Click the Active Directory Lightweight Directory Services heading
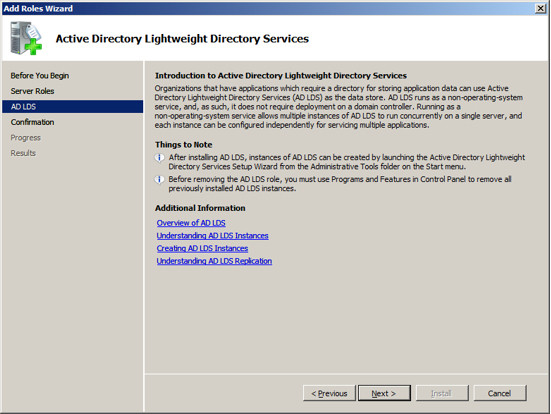The width and height of the screenshot is (551, 414). (182, 38)
